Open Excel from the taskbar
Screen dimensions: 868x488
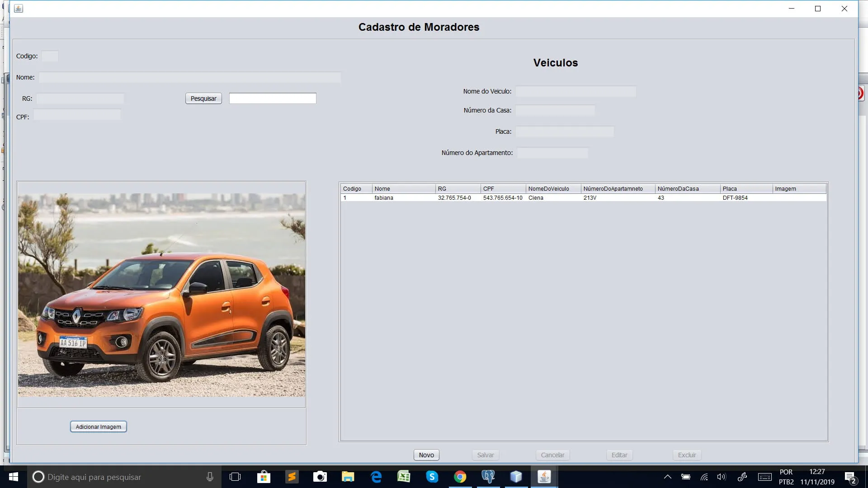tap(404, 477)
